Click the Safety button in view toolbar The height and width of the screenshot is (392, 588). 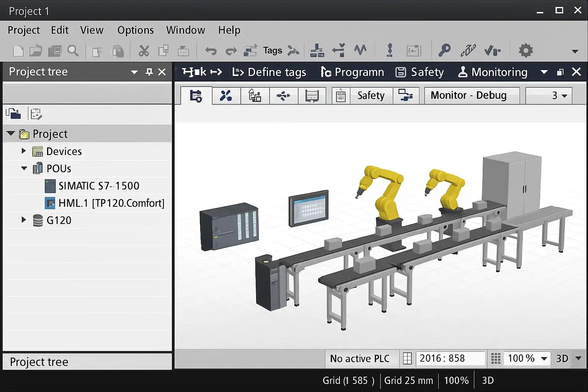coord(371,95)
